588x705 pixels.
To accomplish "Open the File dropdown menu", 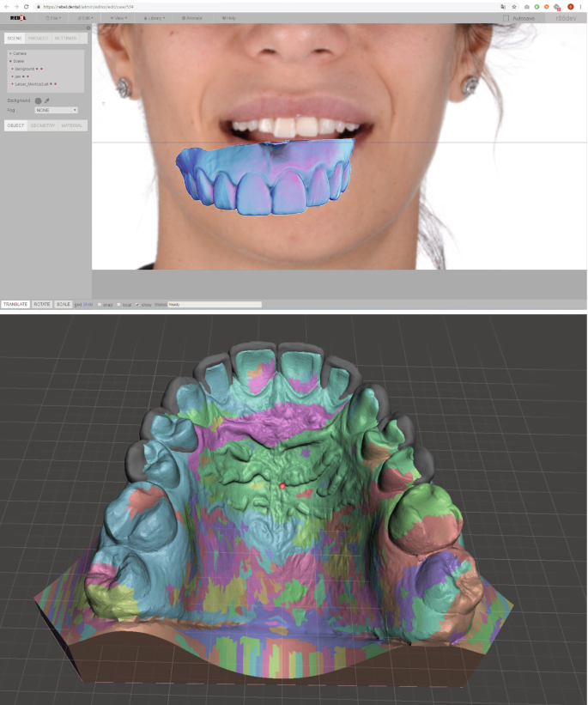I will pyautogui.click(x=55, y=17).
